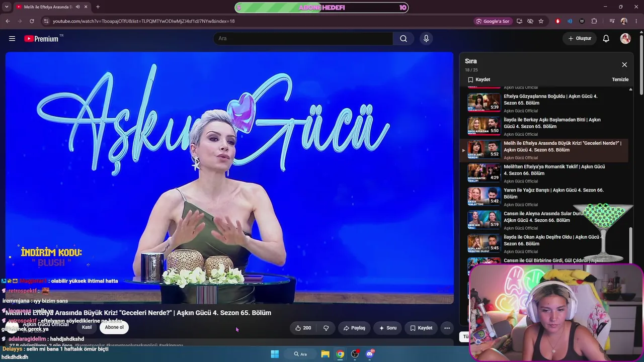Open File Explorer from the taskbar
This screenshot has width=644, height=362.
coord(326,354)
